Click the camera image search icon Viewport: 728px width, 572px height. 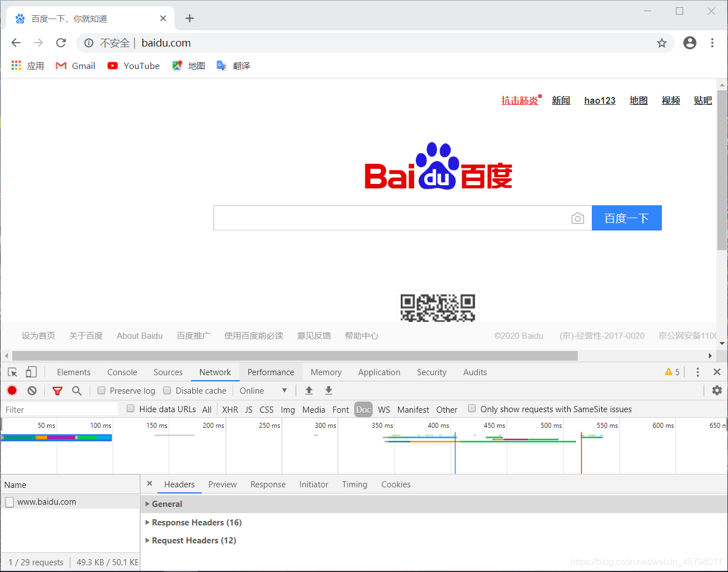pos(578,218)
